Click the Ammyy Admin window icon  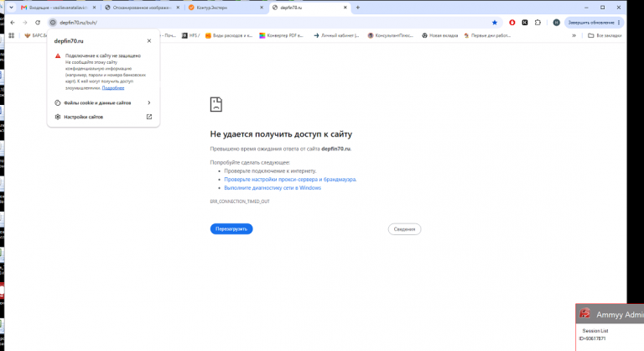(x=584, y=314)
